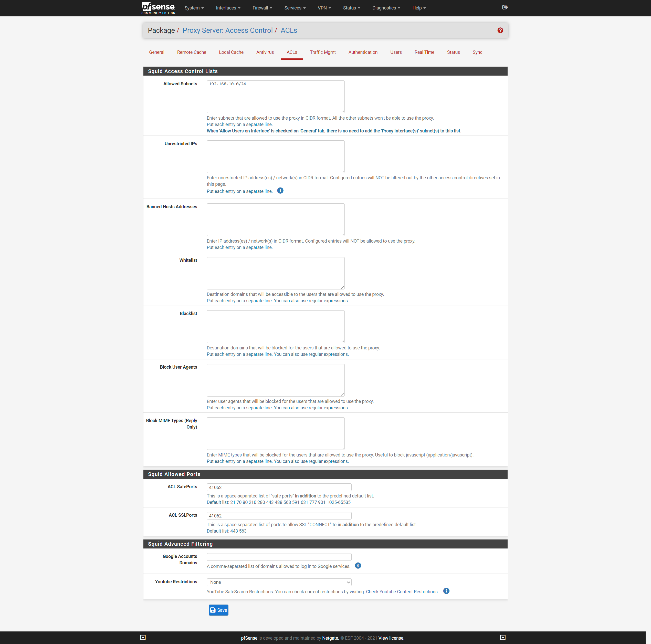Expand the Firewall menu

tap(262, 8)
